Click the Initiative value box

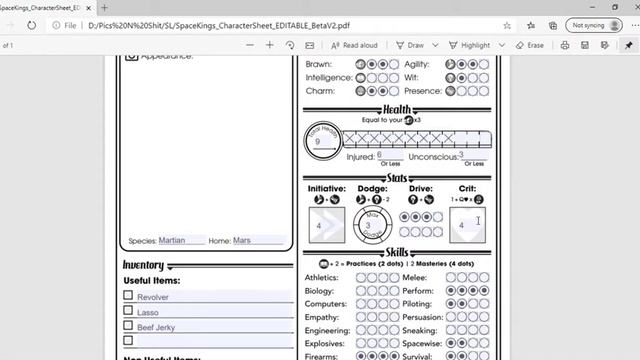coord(327,225)
